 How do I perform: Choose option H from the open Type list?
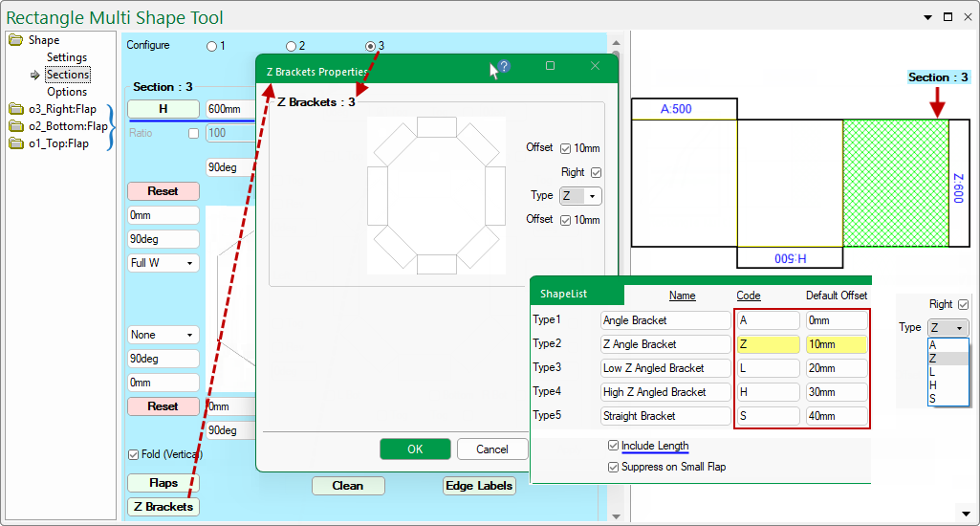tap(933, 384)
